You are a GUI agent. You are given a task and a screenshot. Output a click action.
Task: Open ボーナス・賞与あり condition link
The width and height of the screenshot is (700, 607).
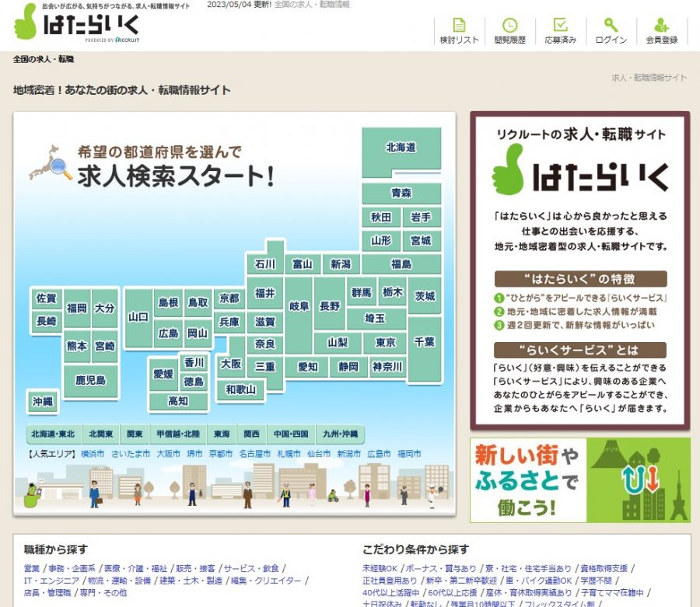[441, 568]
